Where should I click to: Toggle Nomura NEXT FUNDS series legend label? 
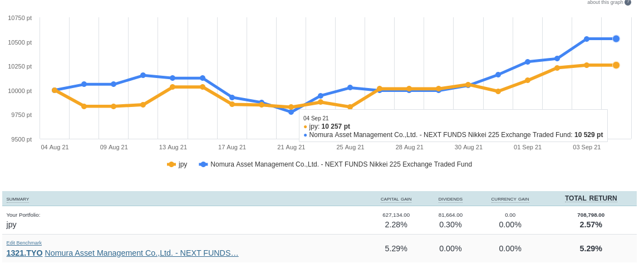tap(341, 164)
